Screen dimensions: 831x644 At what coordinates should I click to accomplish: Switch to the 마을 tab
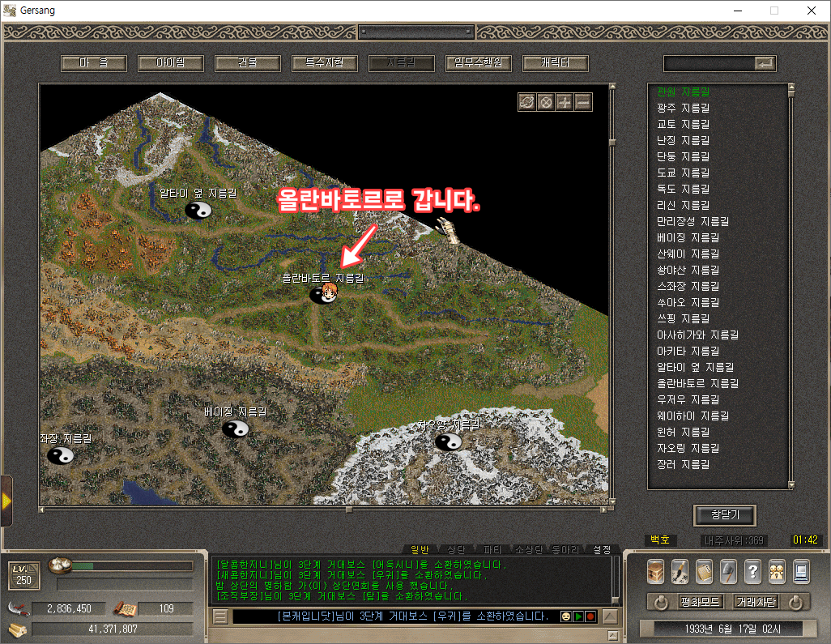pos(94,63)
